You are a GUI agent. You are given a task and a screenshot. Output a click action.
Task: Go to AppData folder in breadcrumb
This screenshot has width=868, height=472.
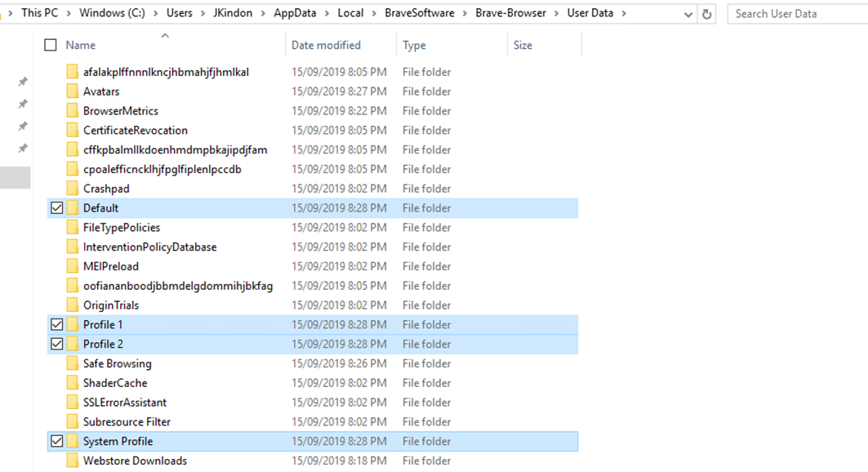(x=295, y=13)
